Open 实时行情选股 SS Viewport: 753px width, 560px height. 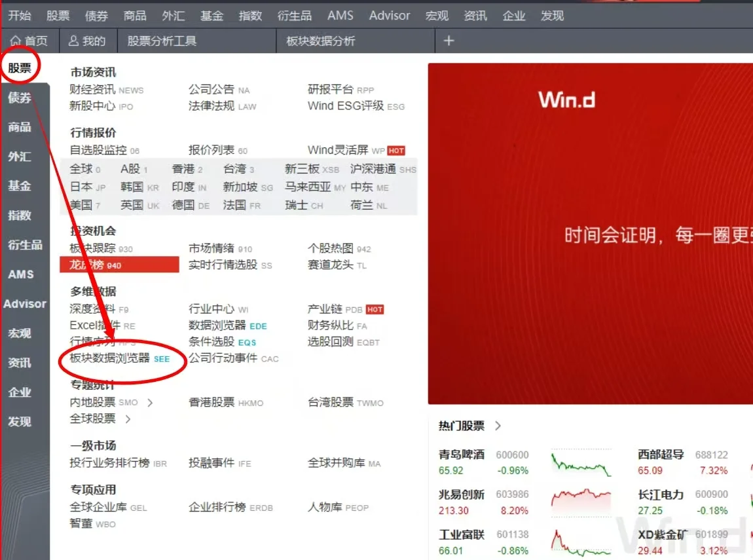tap(230, 265)
